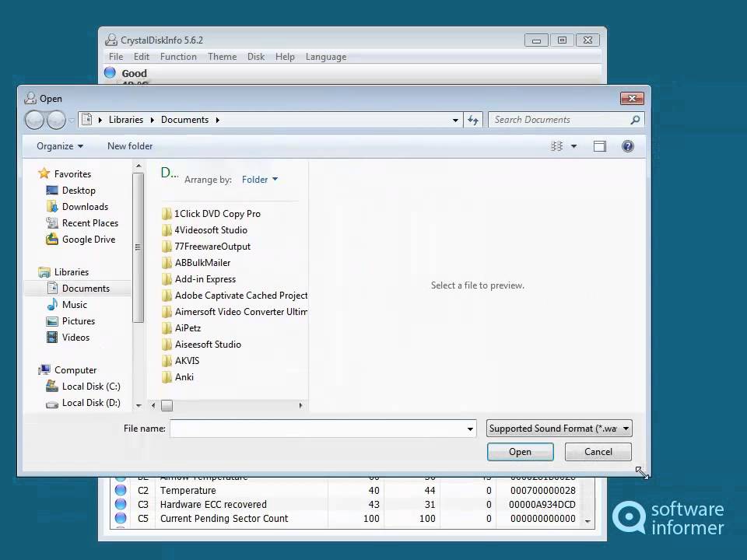Open Theme menu in CrystalDiskInfo
Viewport: 747px width, 560px height.
(x=222, y=57)
